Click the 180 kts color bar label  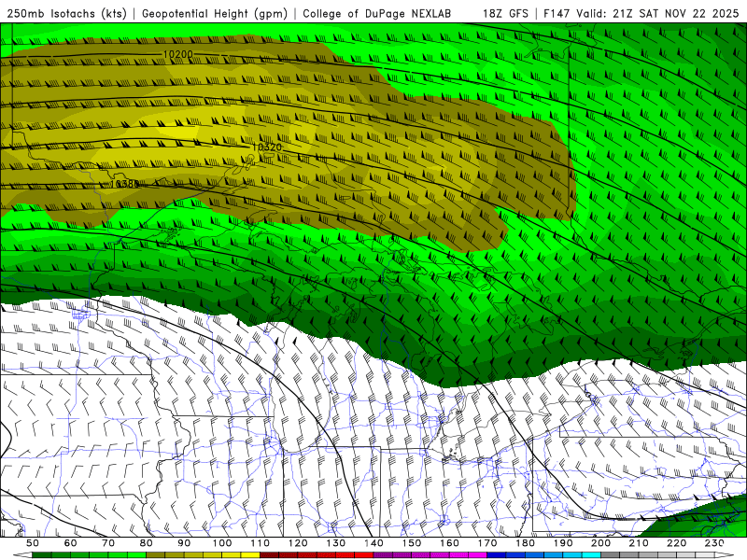point(525,543)
